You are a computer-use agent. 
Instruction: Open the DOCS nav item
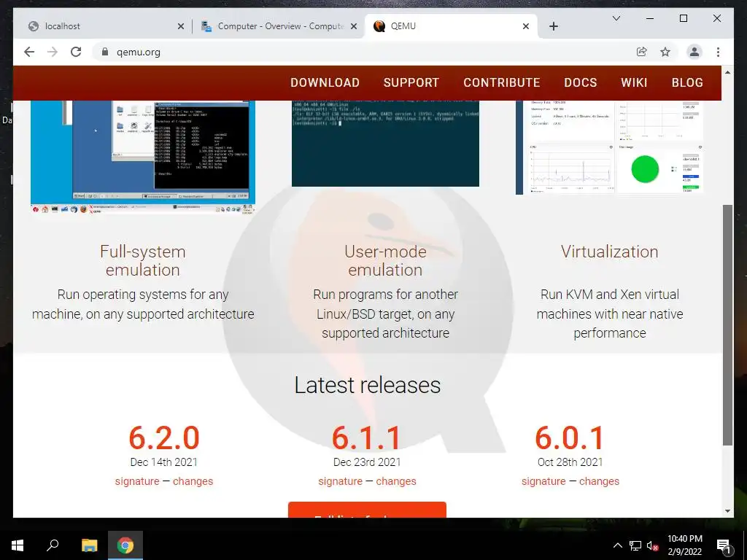[580, 82]
